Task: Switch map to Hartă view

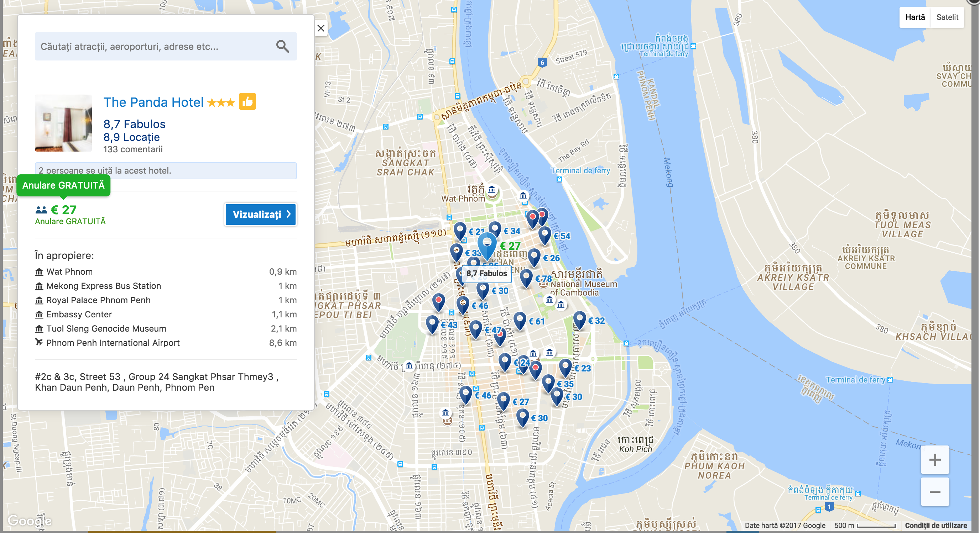Action: point(914,17)
